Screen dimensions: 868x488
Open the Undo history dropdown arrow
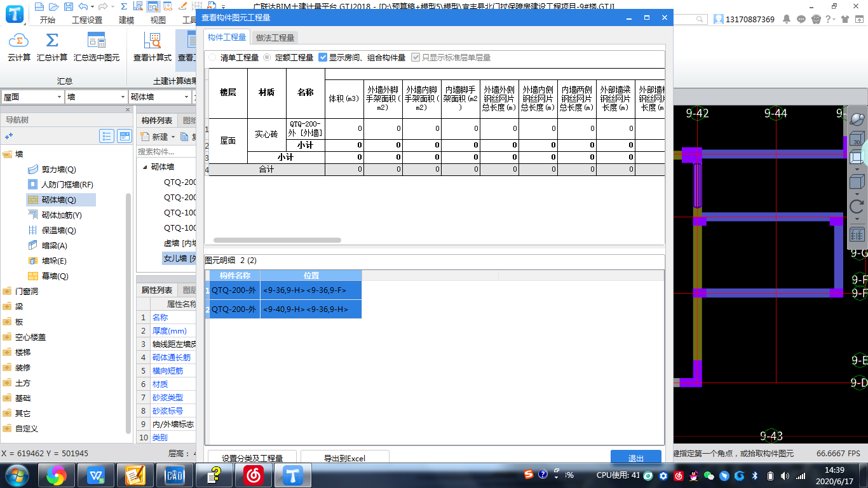[x=93, y=6]
